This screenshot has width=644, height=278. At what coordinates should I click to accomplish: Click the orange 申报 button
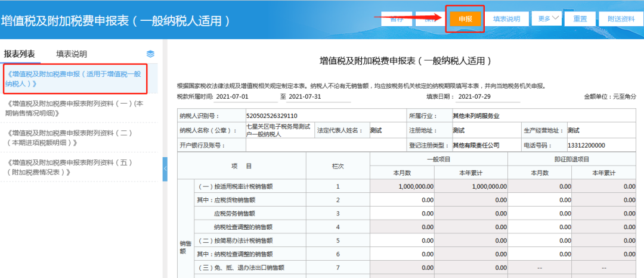pos(465,19)
